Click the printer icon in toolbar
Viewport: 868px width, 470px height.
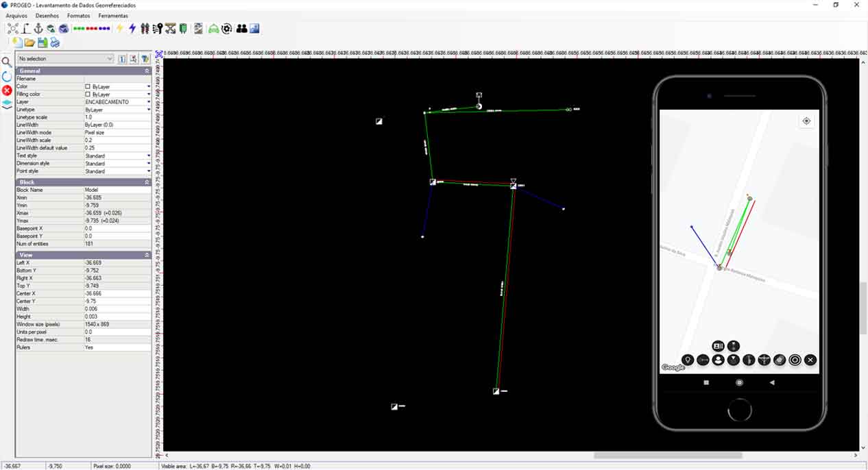tap(55, 42)
